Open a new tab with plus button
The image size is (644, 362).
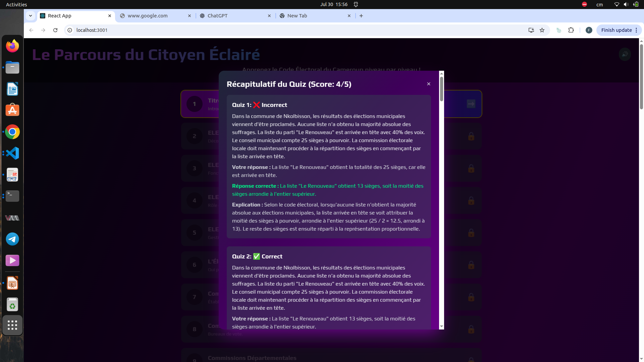(361, 16)
